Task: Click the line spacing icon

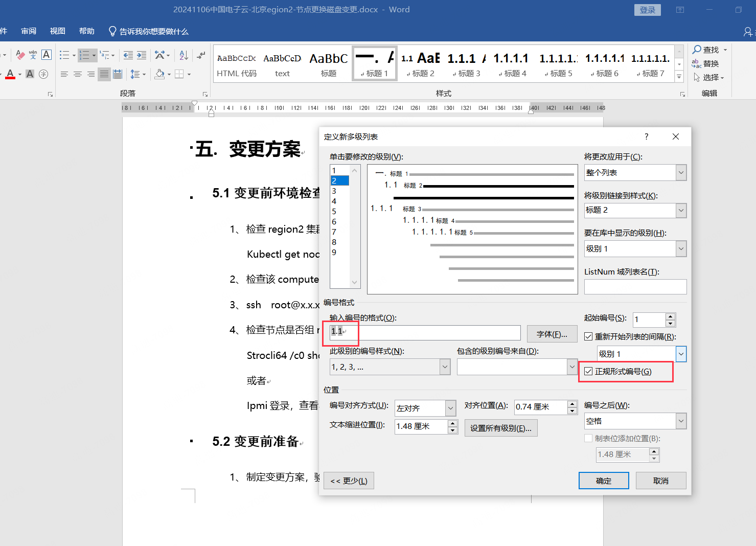Action: [135, 74]
